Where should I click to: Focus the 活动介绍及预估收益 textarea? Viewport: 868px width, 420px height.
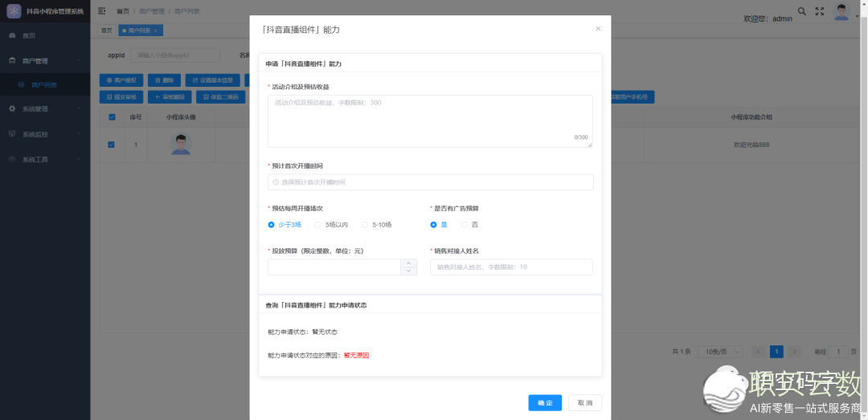tap(430, 121)
